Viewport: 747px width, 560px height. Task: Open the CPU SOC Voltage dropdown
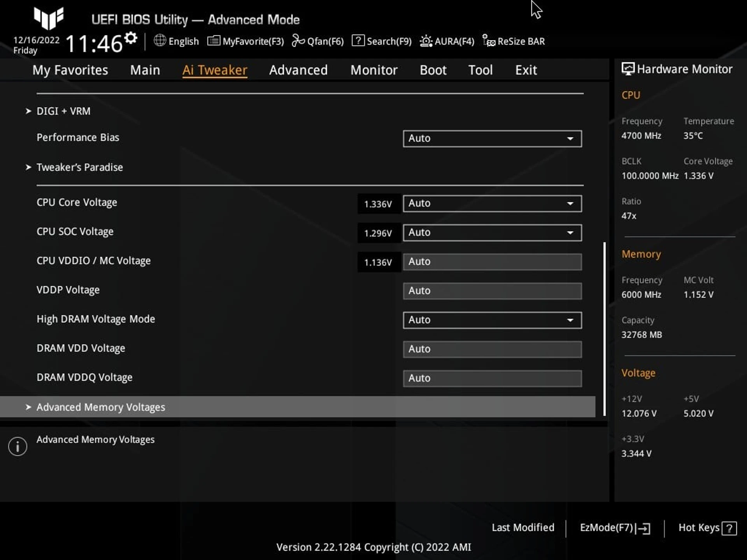492,233
